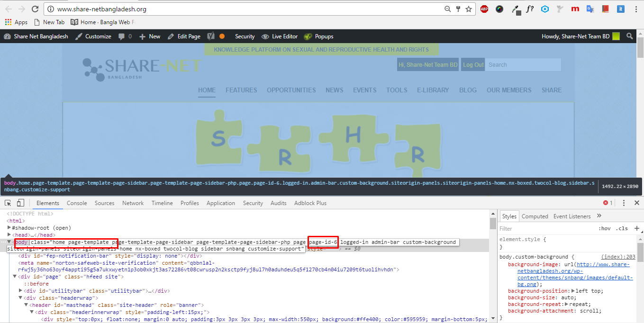Switch to the Console tab
Screen dimensions: 644x323
pyautogui.click(x=77, y=203)
